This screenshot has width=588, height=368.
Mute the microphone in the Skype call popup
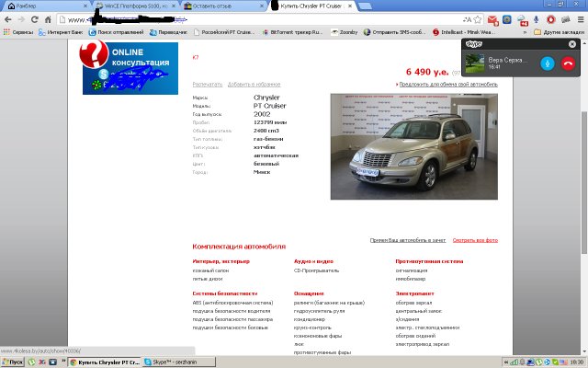pos(548,63)
